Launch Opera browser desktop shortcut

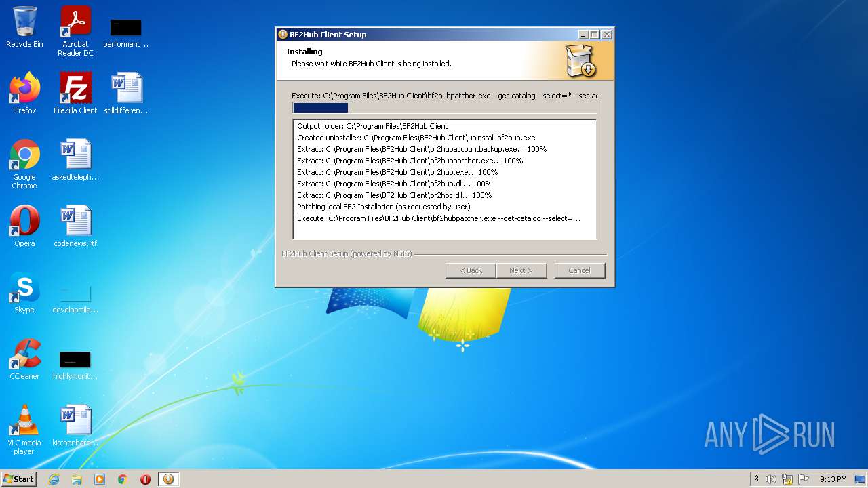24,226
